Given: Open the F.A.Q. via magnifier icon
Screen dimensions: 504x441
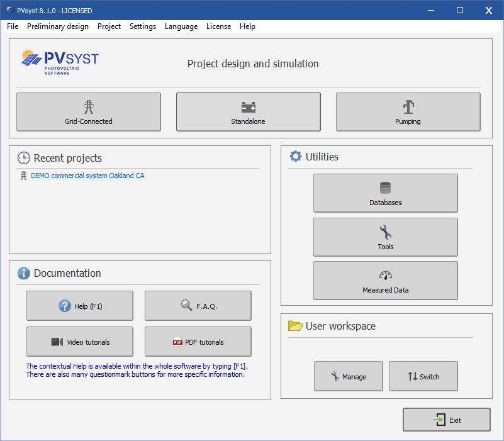Looking at the screenshot, I should coord(186,305).
